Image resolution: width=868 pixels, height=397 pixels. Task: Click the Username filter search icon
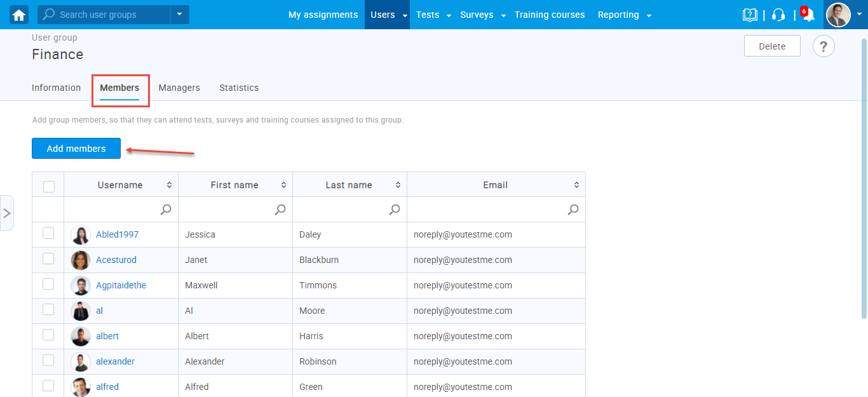tap(166, 210)
